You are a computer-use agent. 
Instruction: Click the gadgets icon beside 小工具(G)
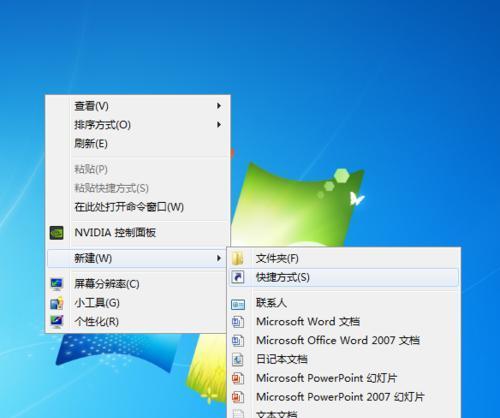tap(57, 303)
